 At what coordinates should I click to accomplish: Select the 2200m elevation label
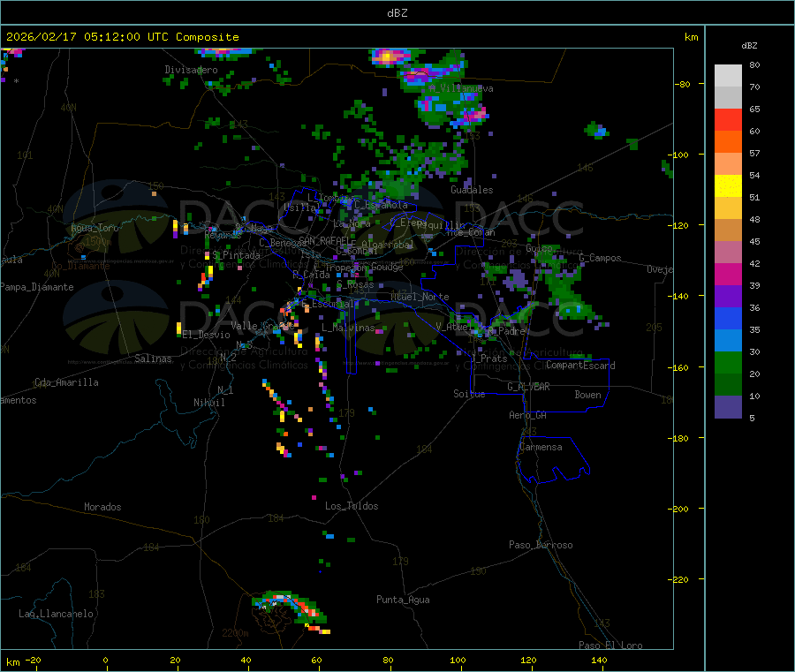coord(235,633)
